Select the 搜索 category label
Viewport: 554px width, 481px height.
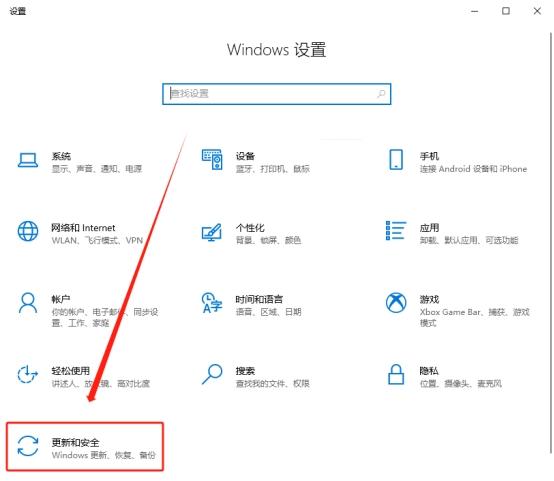(245, 371)
